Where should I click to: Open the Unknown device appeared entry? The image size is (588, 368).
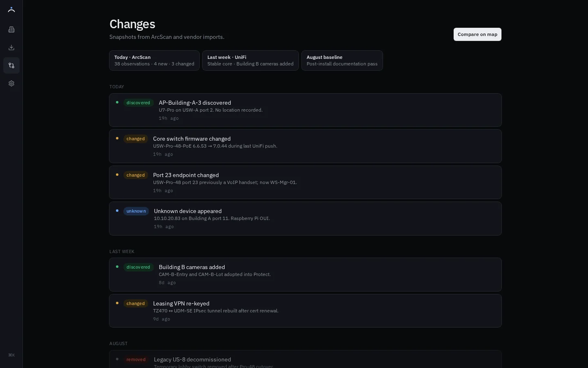pos(305,218)
